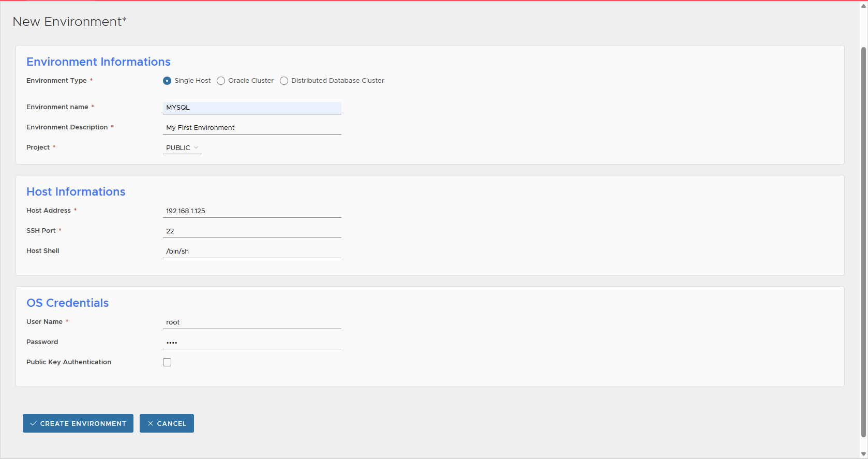This screenshot has height=459, width=868.
Task: Click the Host Shell field showing /bin/sh
Action: (252, 251)
